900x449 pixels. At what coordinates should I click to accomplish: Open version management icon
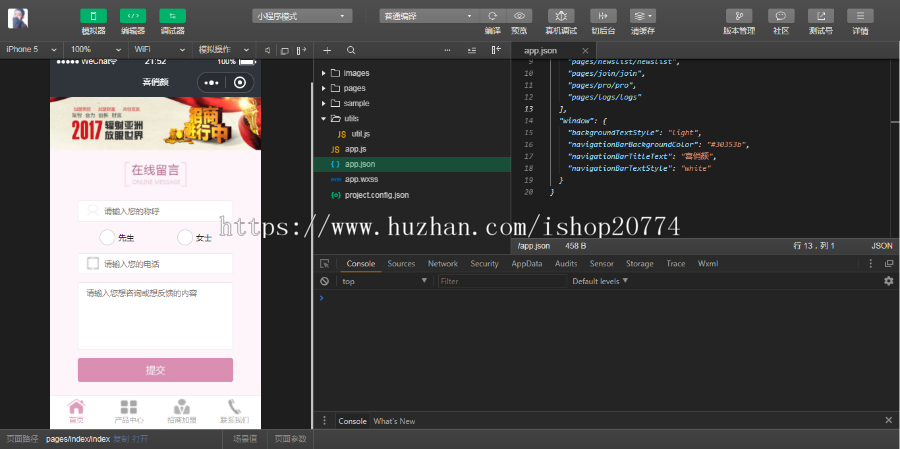[x=739, y=16]
